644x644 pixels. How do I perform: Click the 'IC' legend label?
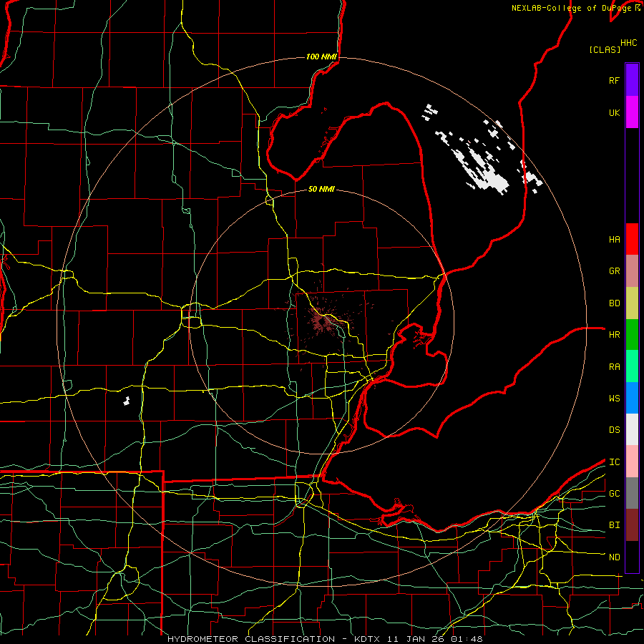click(x=614, y=462)
